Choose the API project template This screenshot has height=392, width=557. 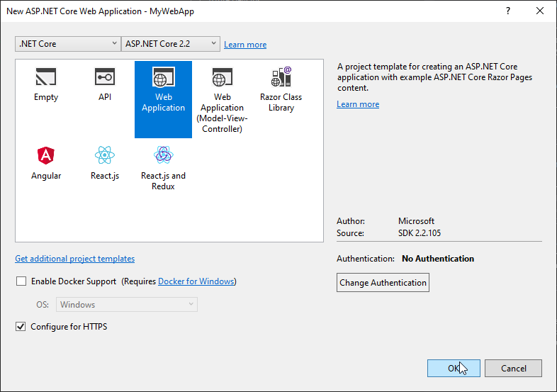pyautogui.click(x=105, y=78)
